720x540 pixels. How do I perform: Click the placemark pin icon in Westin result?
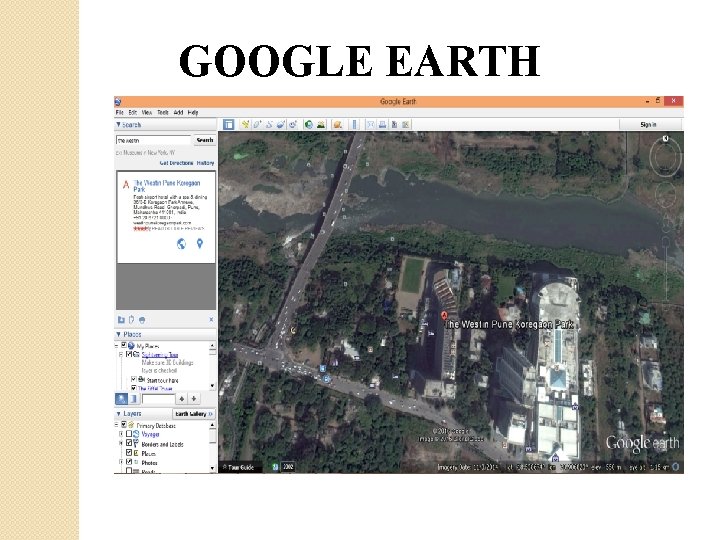tap(200, 244)
